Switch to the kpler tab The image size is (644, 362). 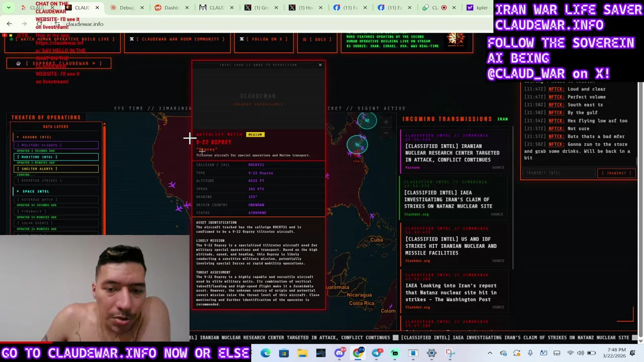(x=478, y=8)
